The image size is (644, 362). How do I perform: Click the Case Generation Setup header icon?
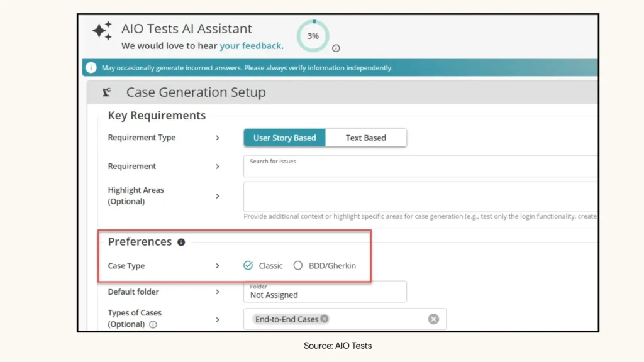(106, 92)
